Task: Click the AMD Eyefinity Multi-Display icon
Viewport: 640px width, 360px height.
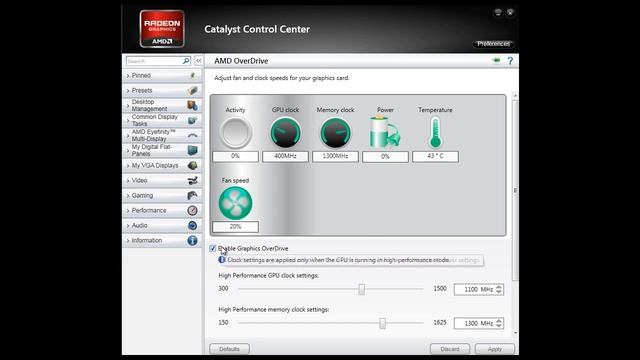Action: coord(193,135)
